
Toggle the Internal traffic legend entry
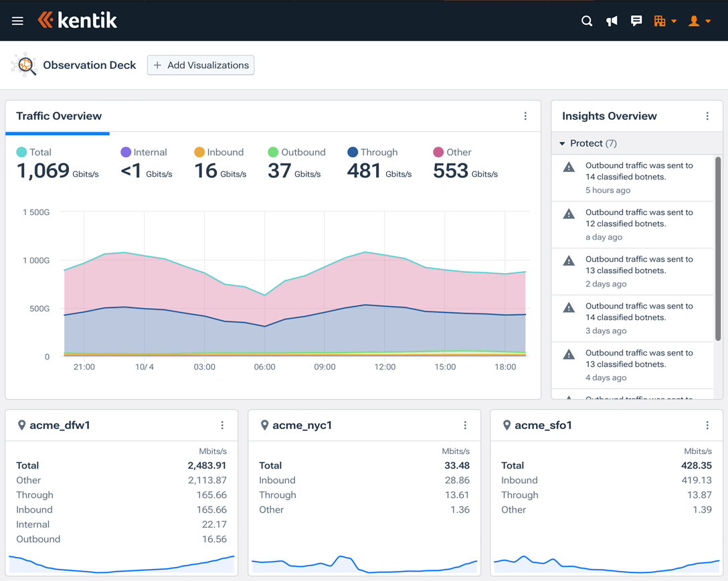(144, 152)
